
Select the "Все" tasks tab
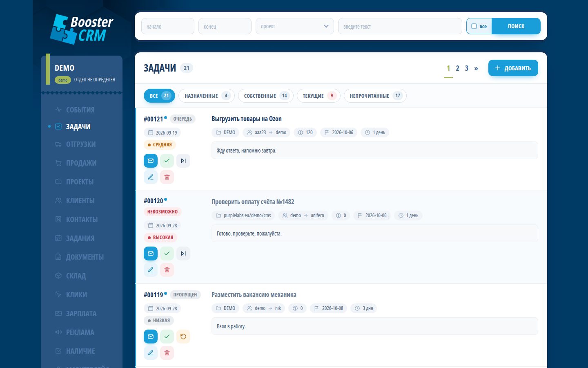tap(159, 96)
